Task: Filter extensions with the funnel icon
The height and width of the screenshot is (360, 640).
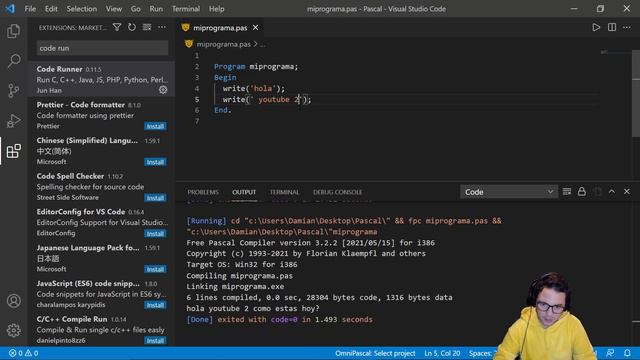Action: pos(117,27)
